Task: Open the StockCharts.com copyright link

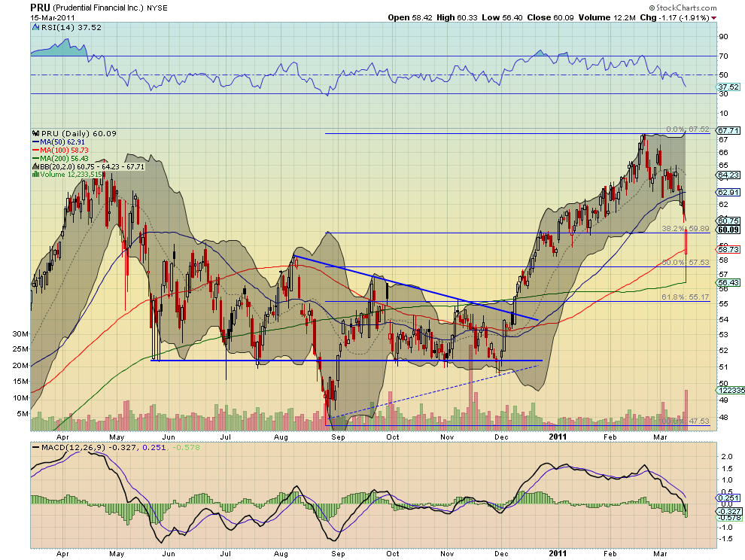Action: tap(683, 8)
